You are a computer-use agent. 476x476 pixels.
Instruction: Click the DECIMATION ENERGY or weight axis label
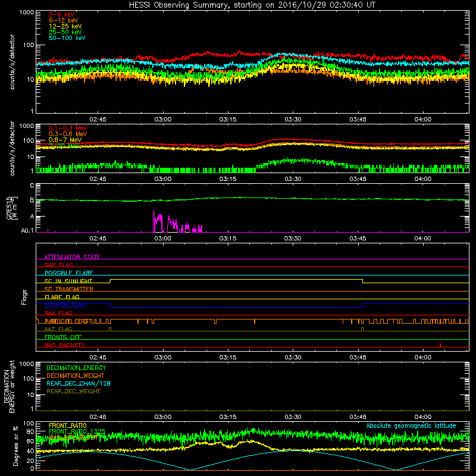[9, 386]
